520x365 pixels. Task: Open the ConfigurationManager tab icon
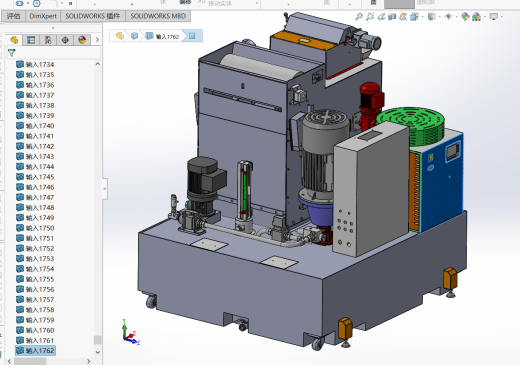pyautogui.click(x=48, y=40)
